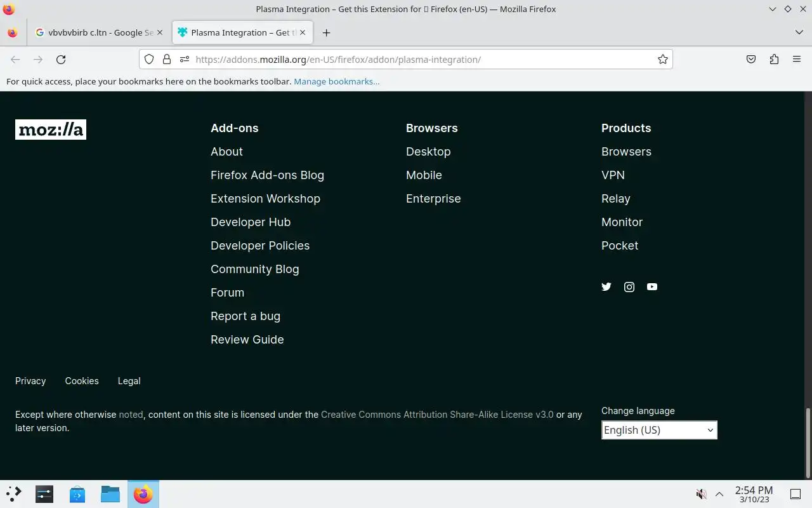812x508 pixels.
Task: Open Mozilla's Instagram icon link
Action: tap(629, 287)
